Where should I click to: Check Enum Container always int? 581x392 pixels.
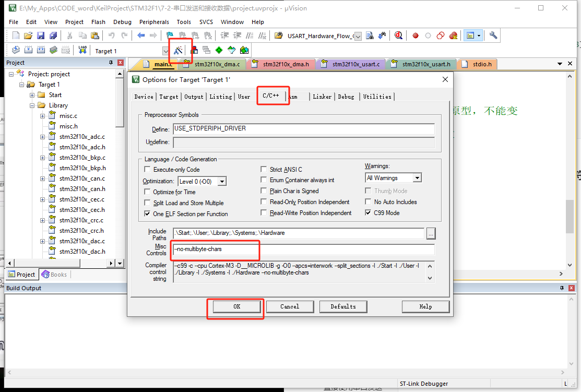264,180
